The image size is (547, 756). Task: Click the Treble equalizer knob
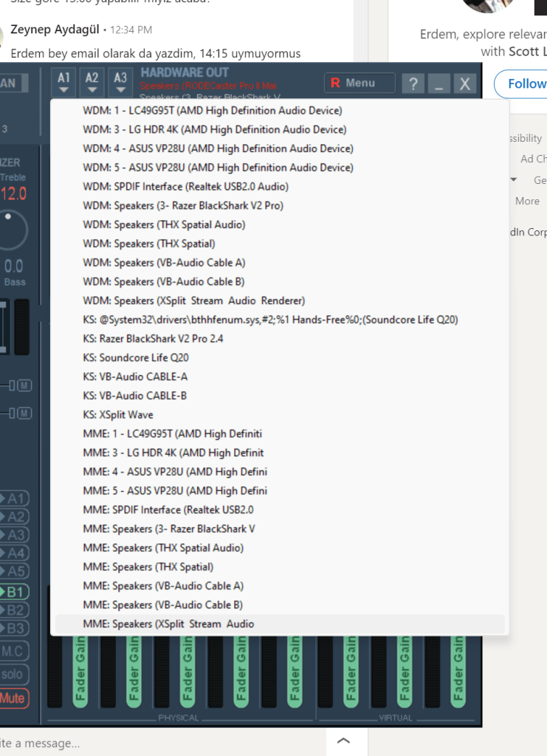(10, 230)
